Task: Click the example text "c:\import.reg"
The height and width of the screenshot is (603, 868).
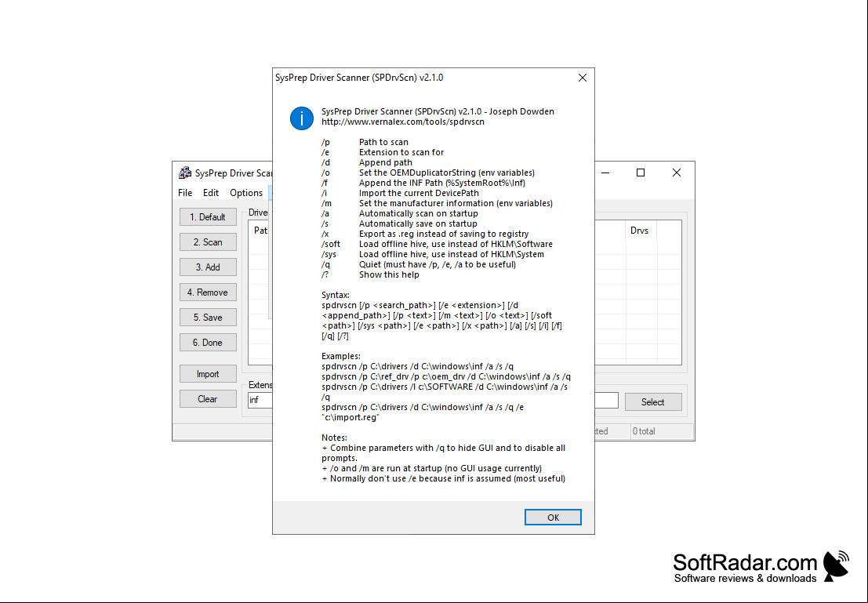Action: [350, 417]
